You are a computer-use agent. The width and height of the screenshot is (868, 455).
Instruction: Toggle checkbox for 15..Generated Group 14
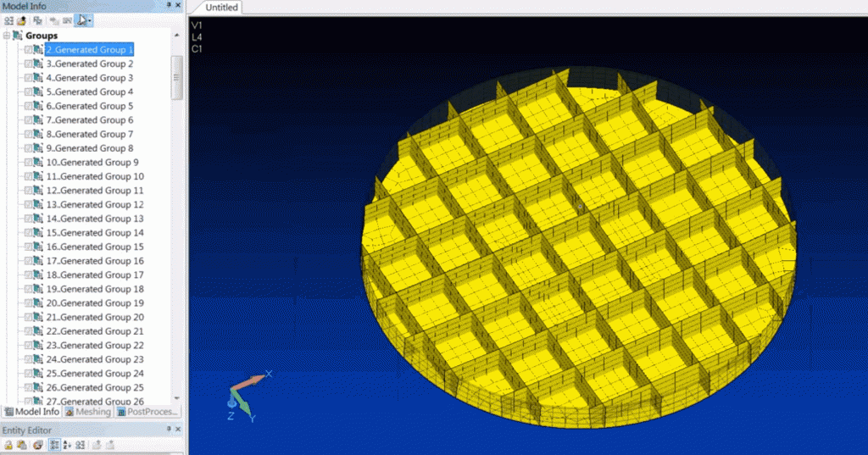(28, 233)
